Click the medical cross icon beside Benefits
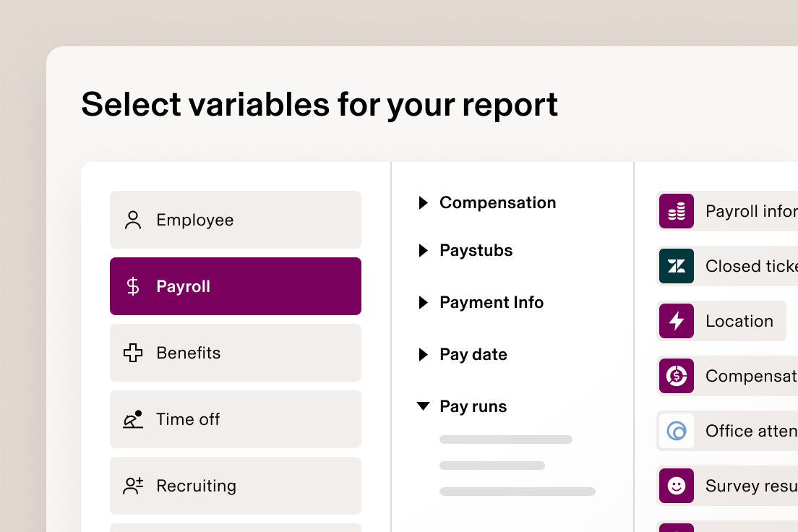The width and height of the screenshot is (798, 532). [x=132, y=352]
